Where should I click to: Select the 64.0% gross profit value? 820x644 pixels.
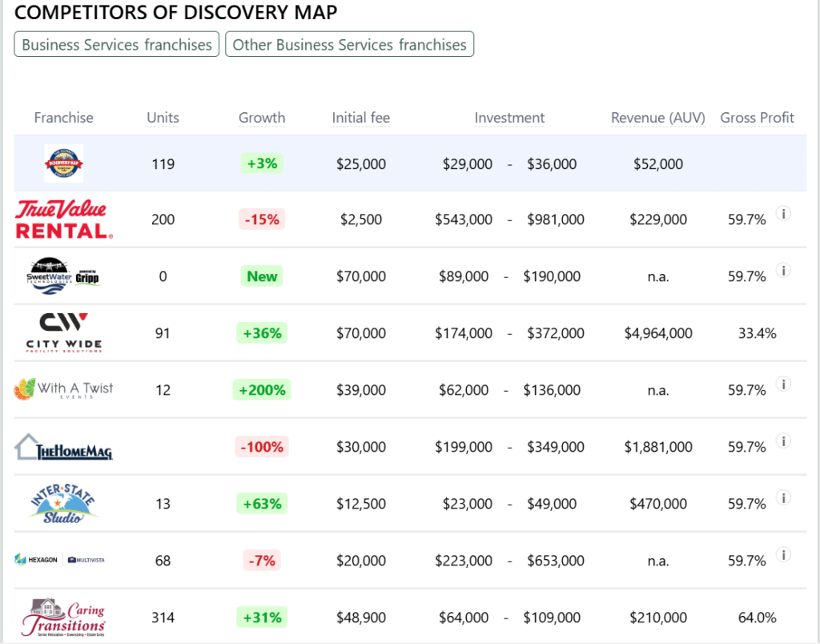click(757, 618)
